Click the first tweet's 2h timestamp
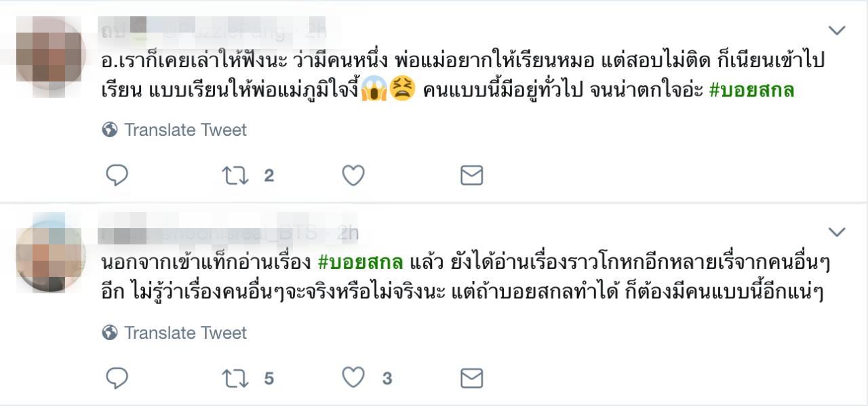This screenshot has width=868, height=406. 316,31
